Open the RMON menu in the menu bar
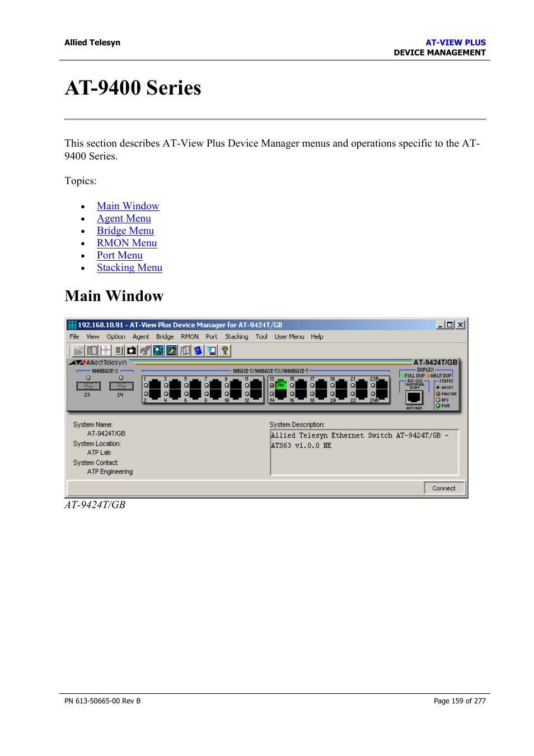 190,336
